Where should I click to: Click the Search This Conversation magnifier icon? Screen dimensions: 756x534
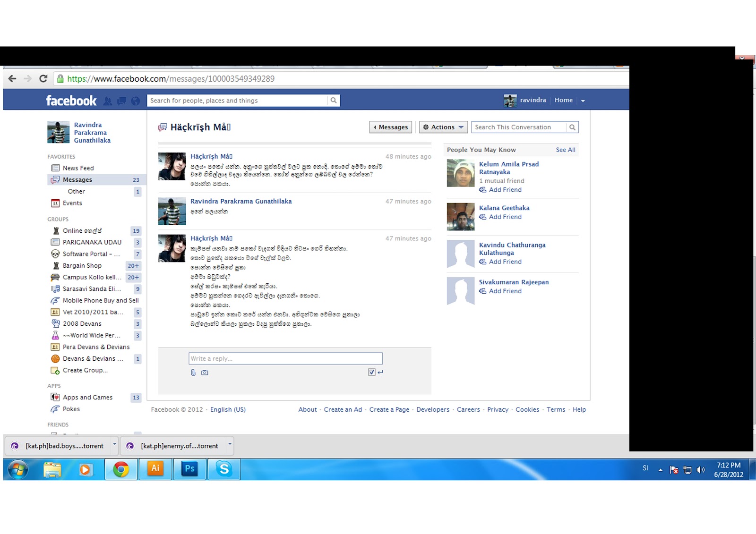(x=572, y=127)
